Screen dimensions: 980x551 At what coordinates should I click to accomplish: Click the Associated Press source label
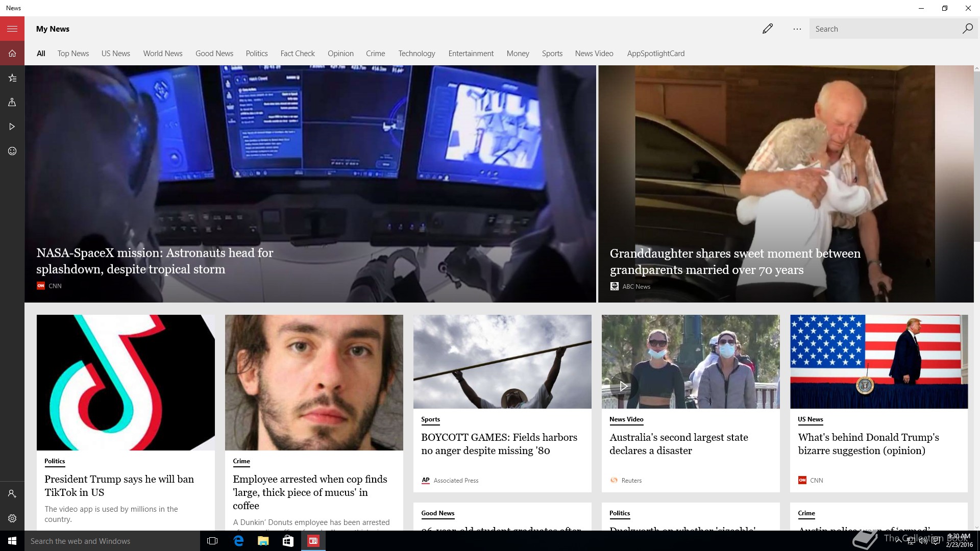click(450, 481)
